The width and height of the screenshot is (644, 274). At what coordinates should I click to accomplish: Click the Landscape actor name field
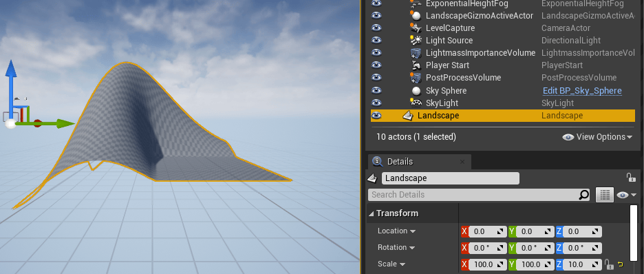point(450,178)
